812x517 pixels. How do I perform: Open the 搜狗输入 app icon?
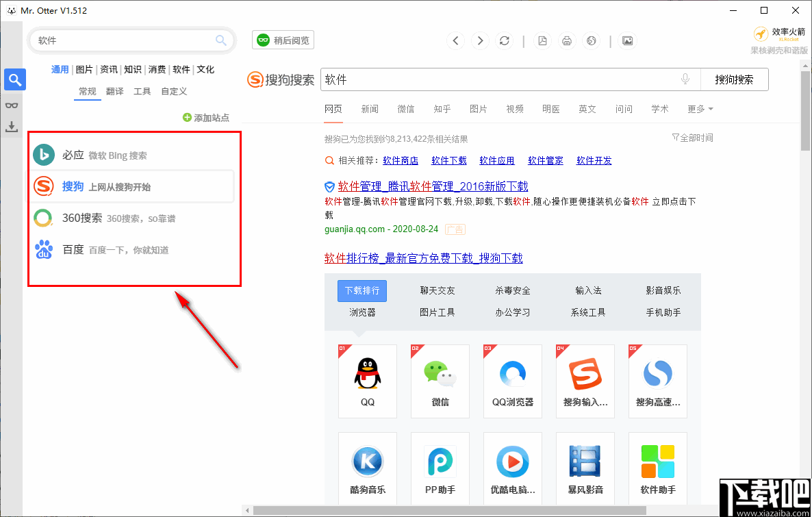tap(585, 374)
